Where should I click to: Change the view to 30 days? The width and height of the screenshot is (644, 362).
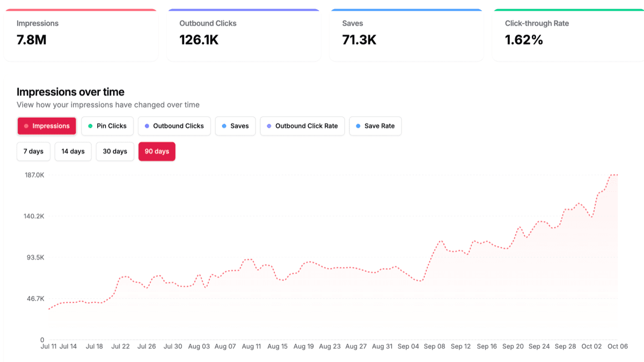pos(115,151)
